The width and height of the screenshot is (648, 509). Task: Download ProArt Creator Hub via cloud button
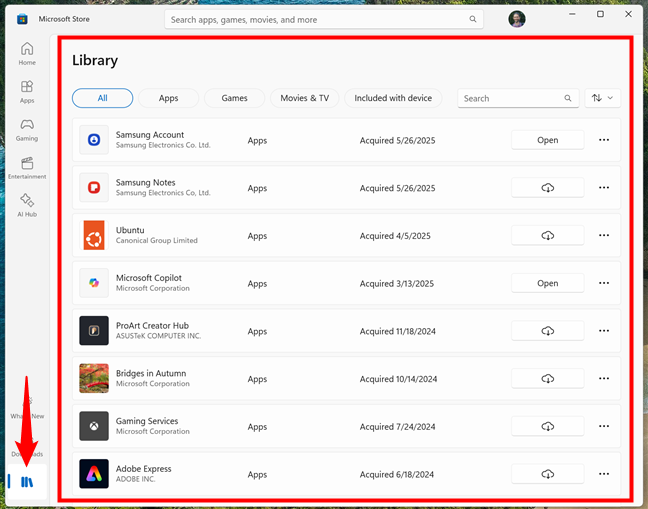pyautogui.click(x=548, y=331)
